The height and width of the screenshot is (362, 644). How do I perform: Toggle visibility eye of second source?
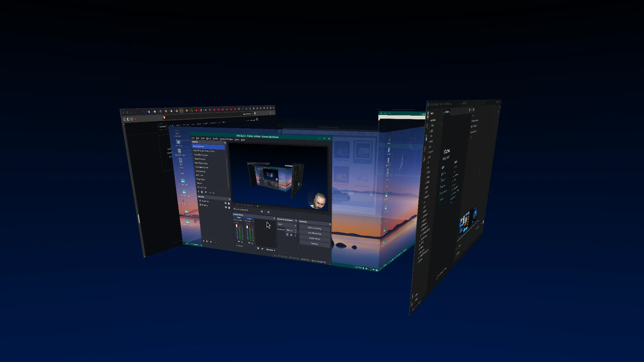pyautogui.click(x=226, y=207)
